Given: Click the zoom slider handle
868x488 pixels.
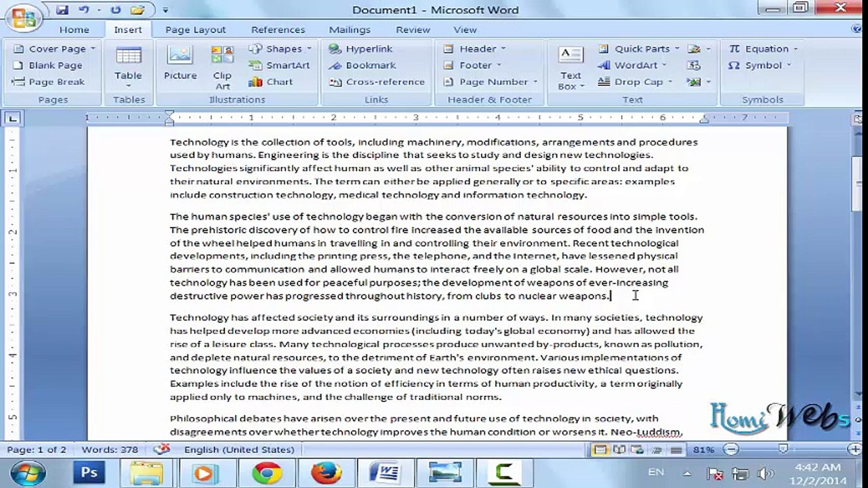Looking at the screenshot, I should [x=783, y=449].
